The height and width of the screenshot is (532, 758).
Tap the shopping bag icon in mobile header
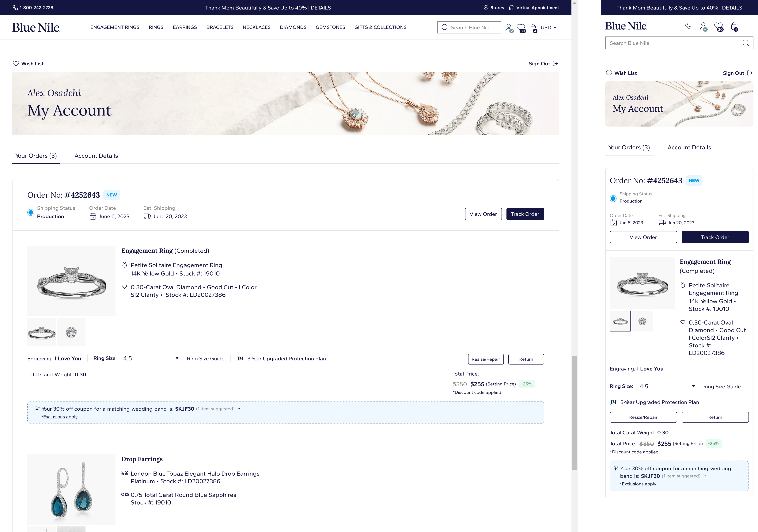pyautogui.click(x=734, y=26)
